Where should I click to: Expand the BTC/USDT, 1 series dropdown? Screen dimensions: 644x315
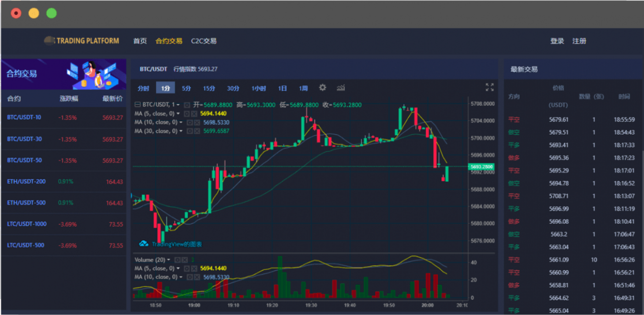178,105
